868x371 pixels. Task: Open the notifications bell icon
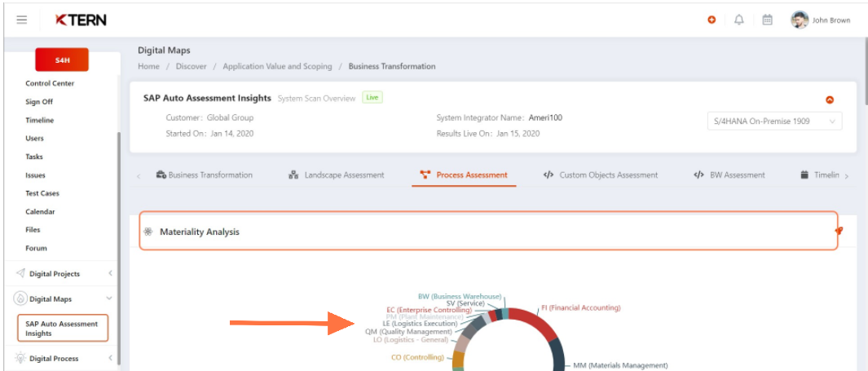(739, 20)
